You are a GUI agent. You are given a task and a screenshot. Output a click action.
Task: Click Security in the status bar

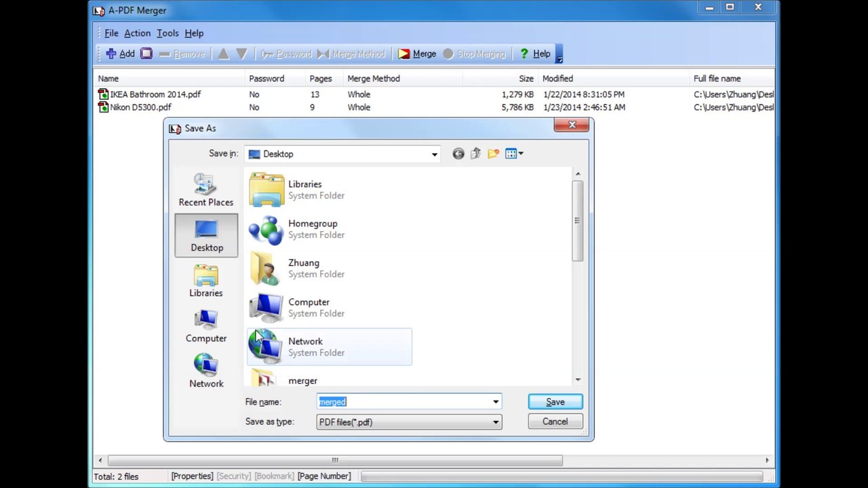coord(234,476)
